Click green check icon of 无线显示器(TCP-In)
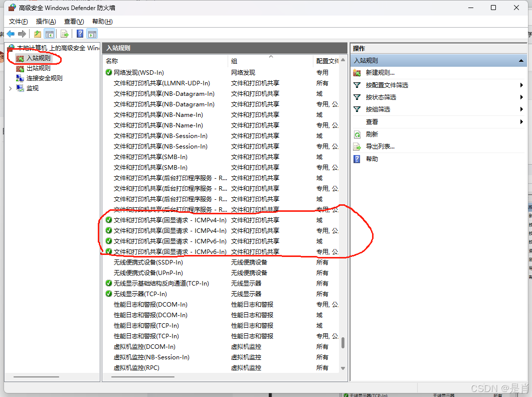532x397 pixels. point(109,294)
